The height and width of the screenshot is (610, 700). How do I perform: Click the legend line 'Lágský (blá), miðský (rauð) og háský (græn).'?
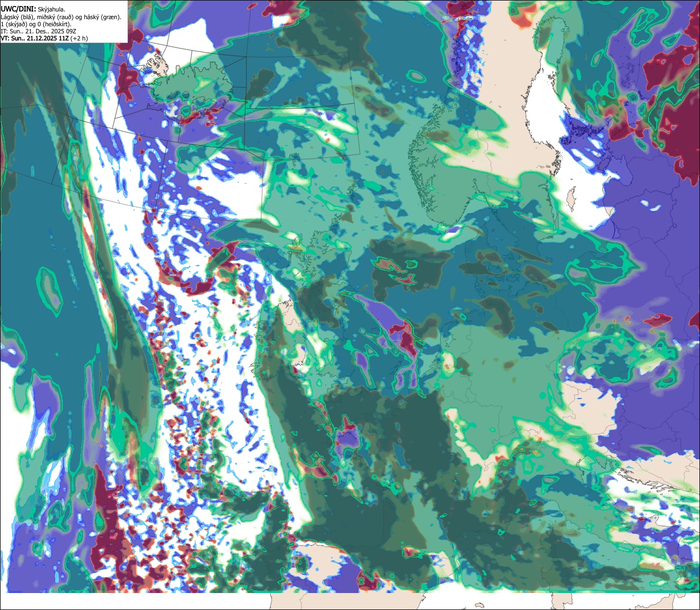coord(61,17)
